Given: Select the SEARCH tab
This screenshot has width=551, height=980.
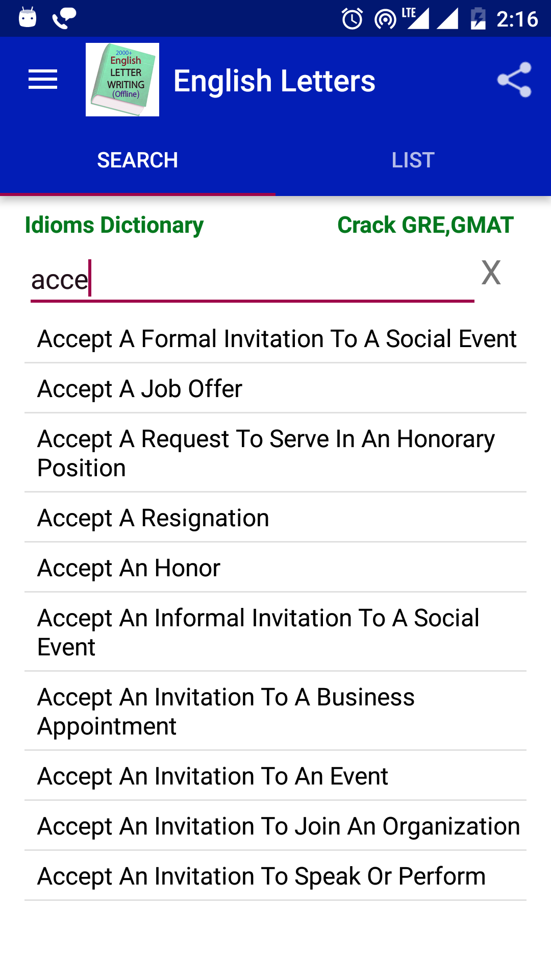Looking at the screenshot, I should tap(138, 160).
